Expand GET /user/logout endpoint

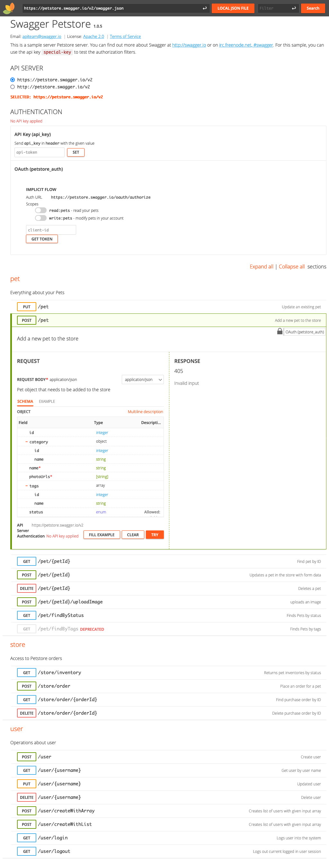[168, 851]
